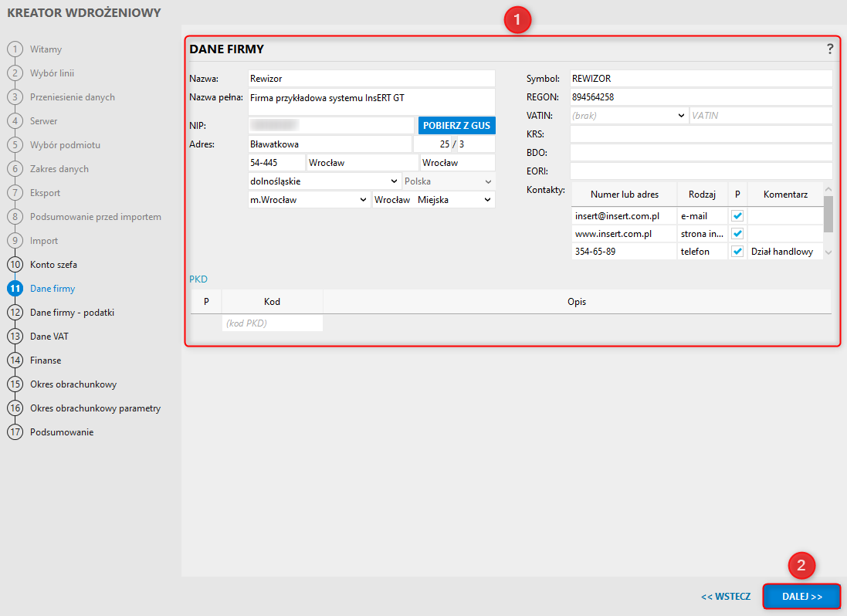Select step 10 Konto szefa circle icon
The height and width of the screenshot is (616, 847).
[15, 265]
